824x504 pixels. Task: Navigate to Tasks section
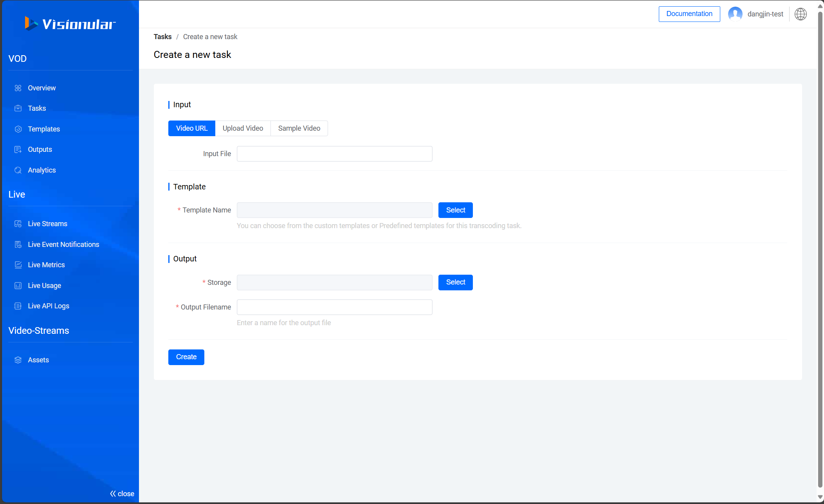[x=36, y=108]
